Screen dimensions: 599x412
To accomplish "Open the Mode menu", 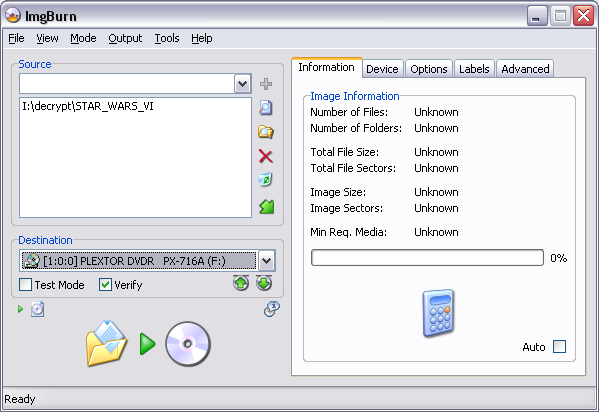I will pyautogui.click(x=83, y=38).
